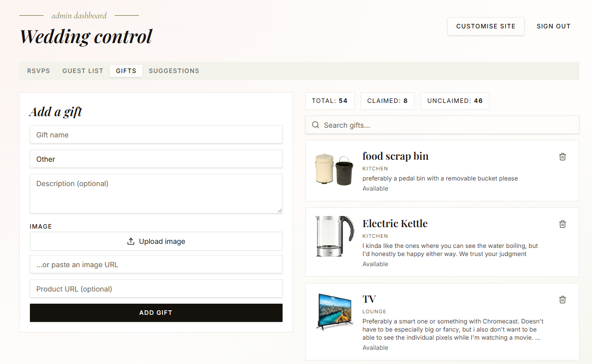Click the Total: 54 stat badge
592x364 pixels.
(330, 101)
